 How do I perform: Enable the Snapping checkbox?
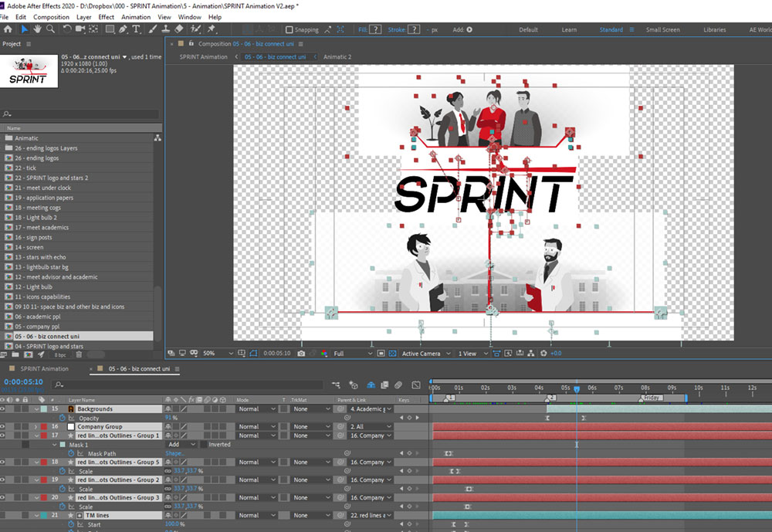point(289,29)
